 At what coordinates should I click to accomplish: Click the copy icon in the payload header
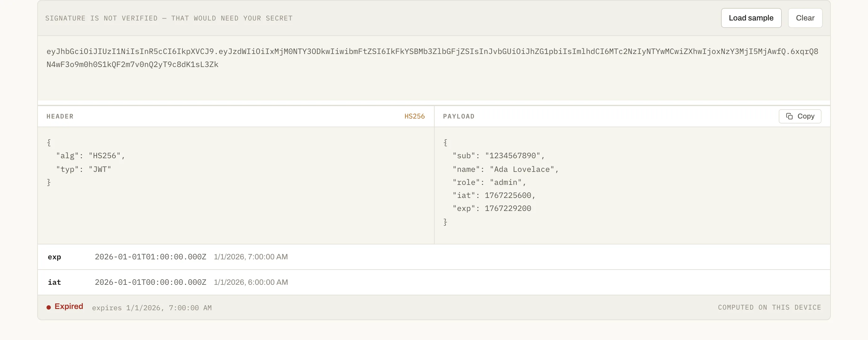(789, 116)
